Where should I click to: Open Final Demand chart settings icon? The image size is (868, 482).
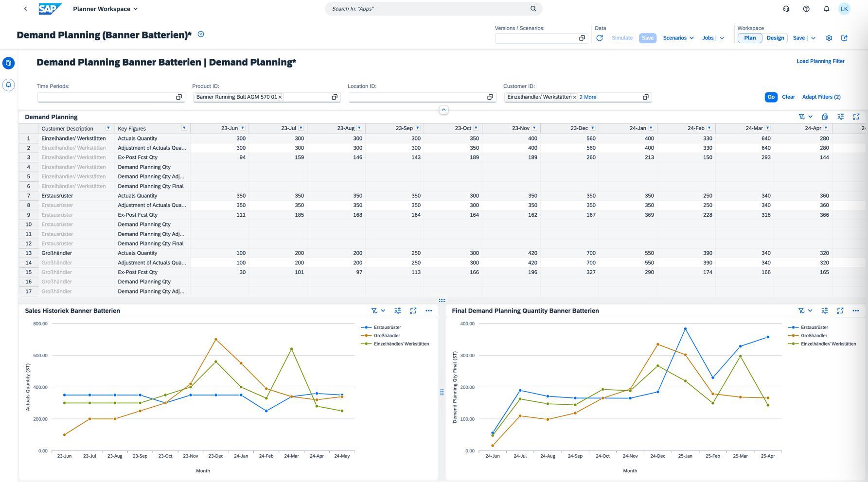(825, 310)
